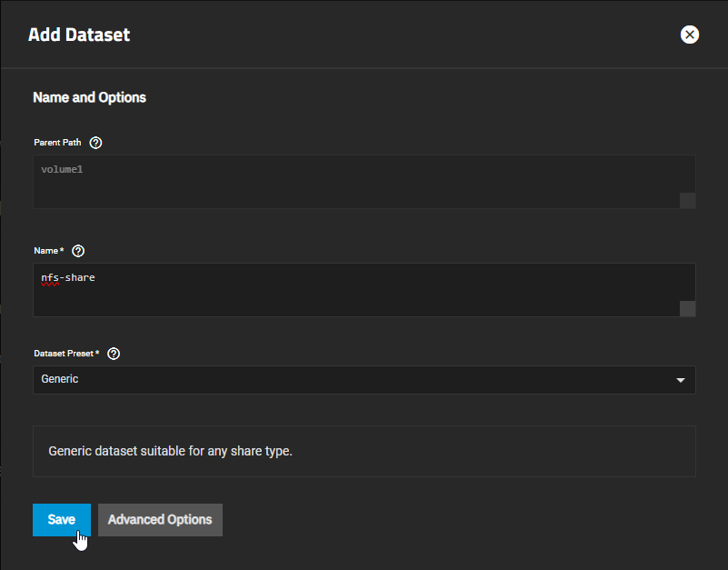Select the Generic preset value
Image resolution: width=728 pixels, height=570 pixels.
pyautogui.click(x=60, y=379)
